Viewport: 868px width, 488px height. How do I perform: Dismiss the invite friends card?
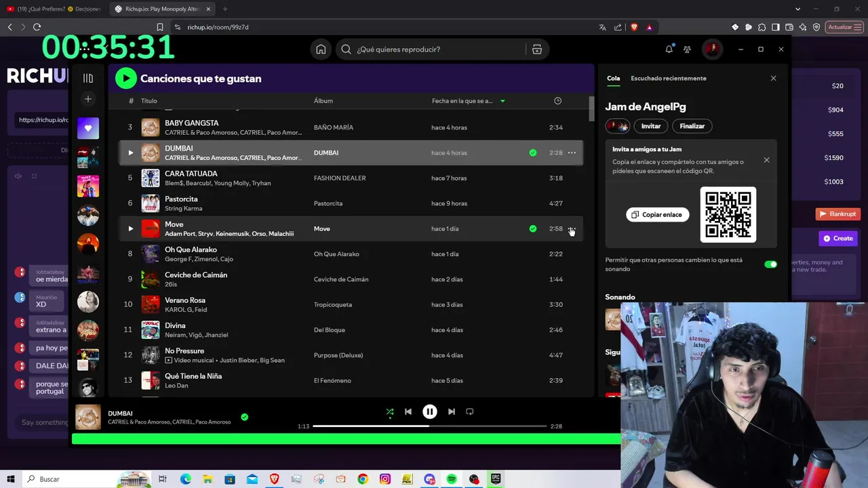tap(766, 160)
